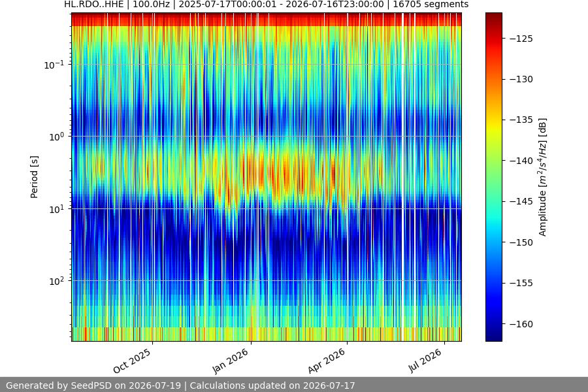
Task: Click the '−160' colorbar tick label
Action: point(521,324)
